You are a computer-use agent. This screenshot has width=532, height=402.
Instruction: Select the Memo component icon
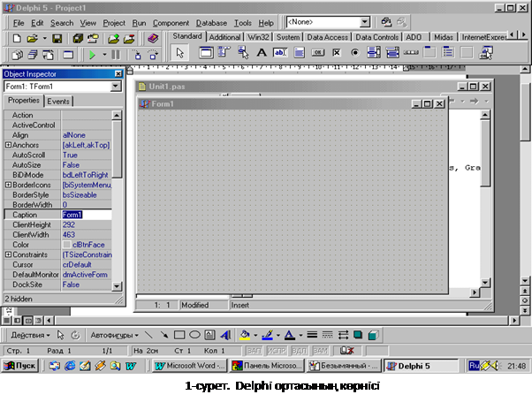[x=299, y=53]
